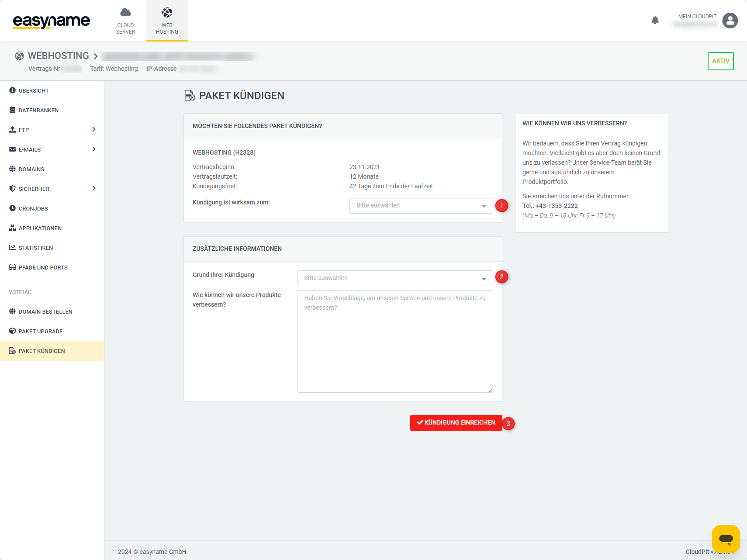The height and width of the screenshot is (560, 747).
Task: Click the easyname logo
Action: pyautogui.click(x=52, y=21)
